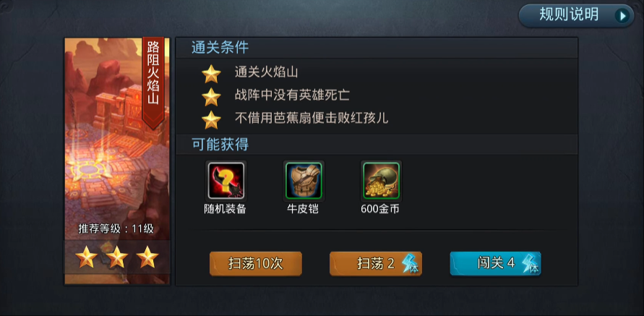Screen dimensions: 644x316
Task: Click the star beside 不借用芭蕉扇便击败红孩儿
Action: point(211,119)
